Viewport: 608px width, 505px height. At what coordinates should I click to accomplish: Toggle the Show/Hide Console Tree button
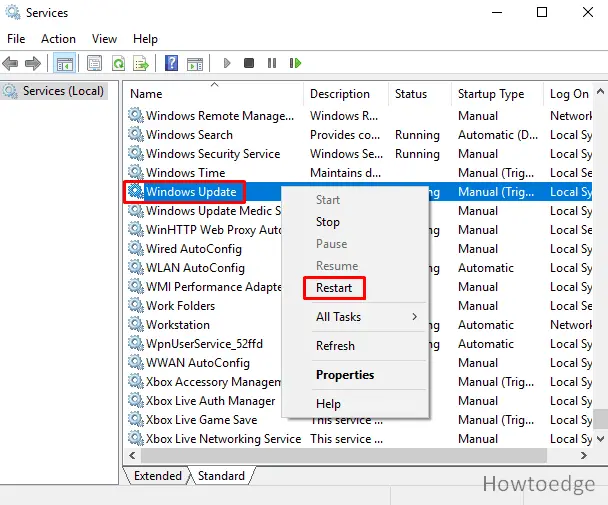64,63
